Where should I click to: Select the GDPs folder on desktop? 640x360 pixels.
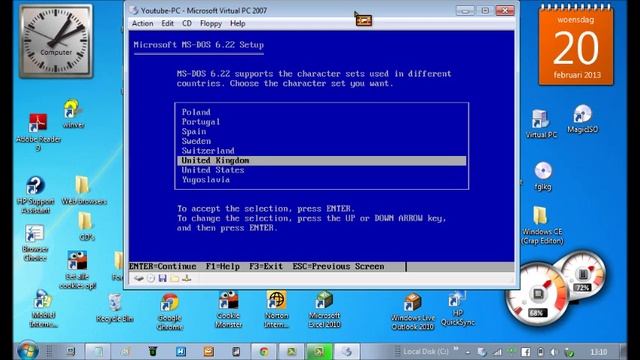[x=86, y=226]
